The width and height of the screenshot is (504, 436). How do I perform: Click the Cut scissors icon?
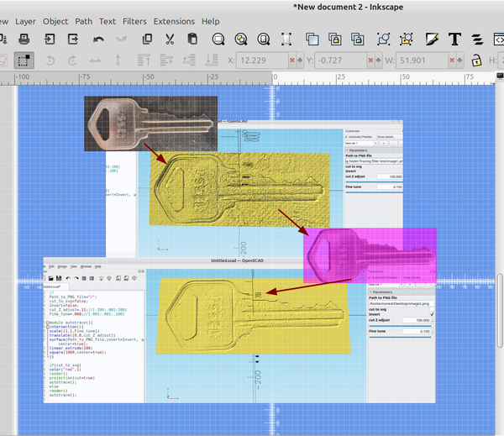(x=170, y=39)
